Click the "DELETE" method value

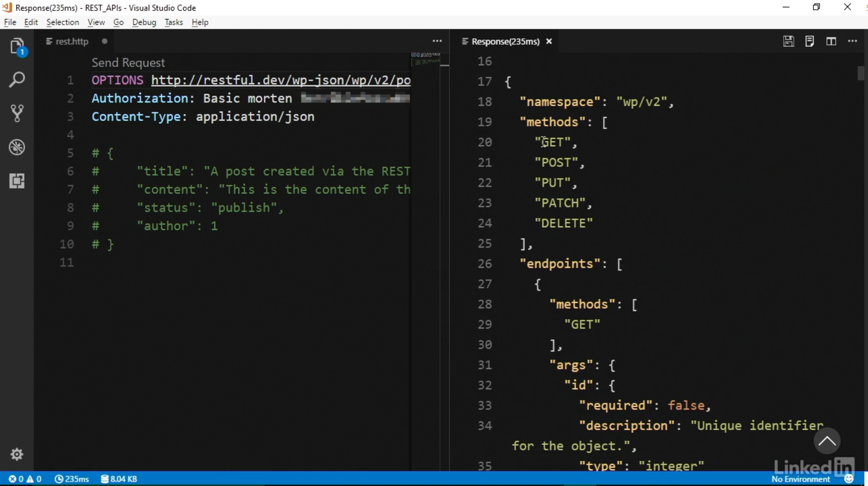click(564, 224)
